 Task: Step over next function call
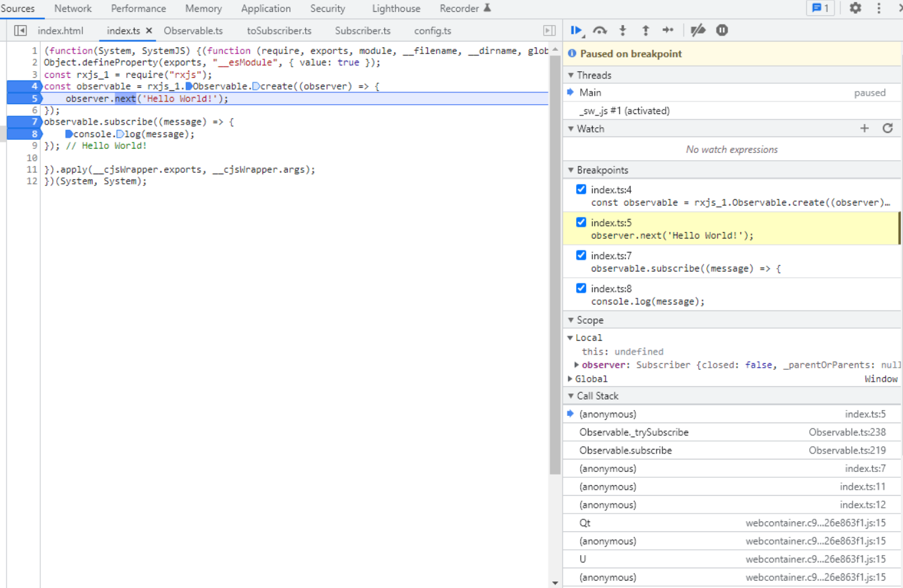(x=600, y=30)
